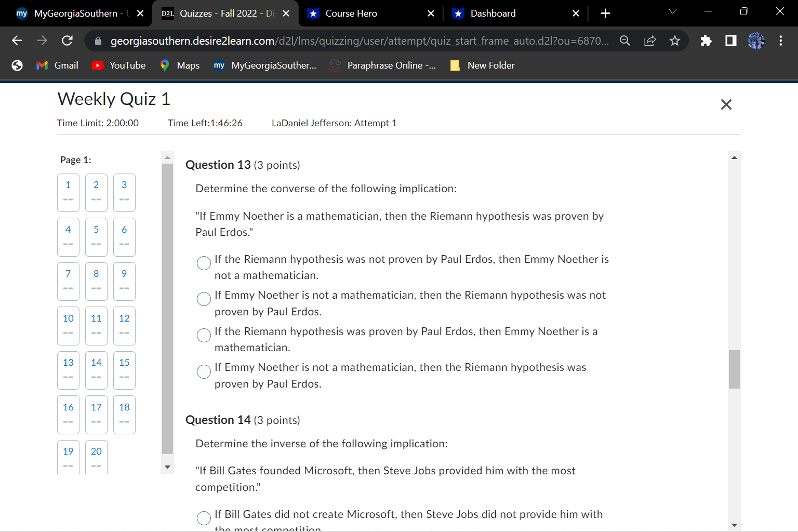This screenshot has width=798, height=532.
Task: Open the Gmail bookmark
Action: [x=57, y=65]
